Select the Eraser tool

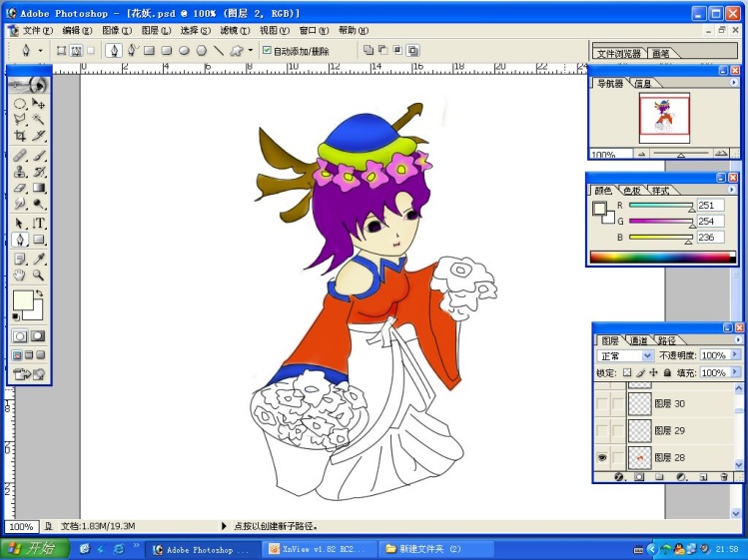click(x=20, y=188)
